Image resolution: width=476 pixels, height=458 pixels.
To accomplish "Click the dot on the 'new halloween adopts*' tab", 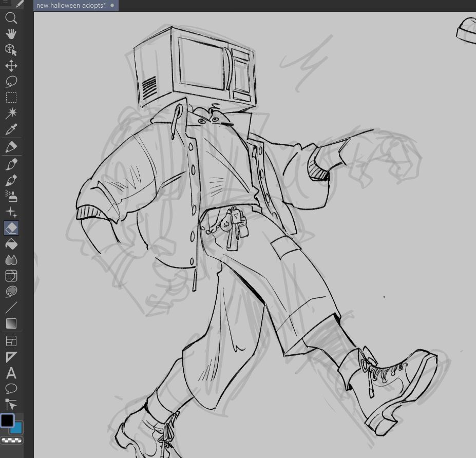I will pyautogui.click(x=112, y=6).
